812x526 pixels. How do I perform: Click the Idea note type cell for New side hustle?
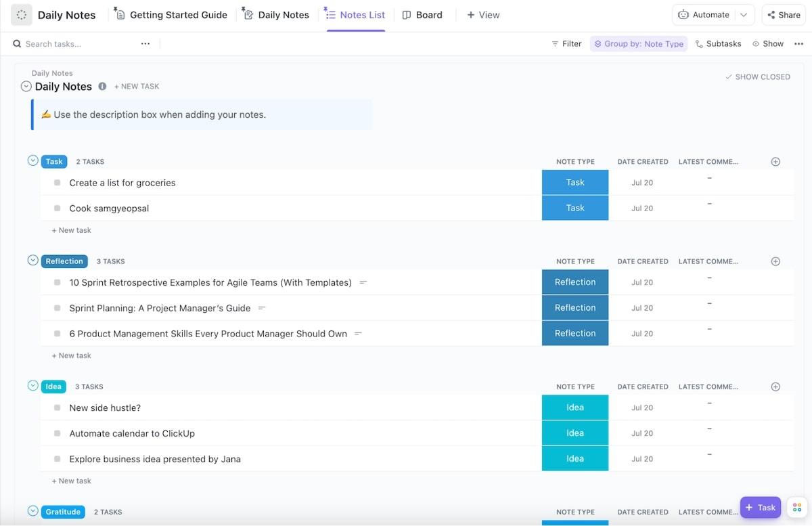pyautogui.click(x=574, y=408)
